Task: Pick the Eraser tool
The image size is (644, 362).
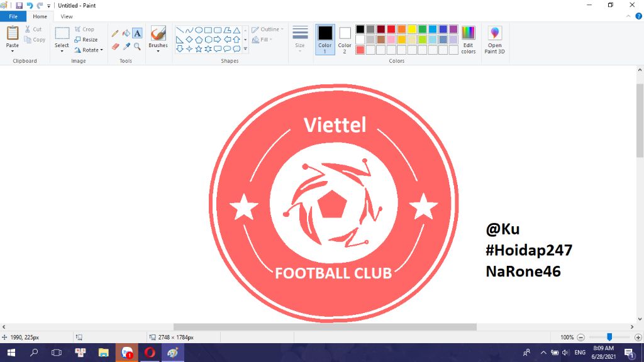Action: click(x=116, y=47)
